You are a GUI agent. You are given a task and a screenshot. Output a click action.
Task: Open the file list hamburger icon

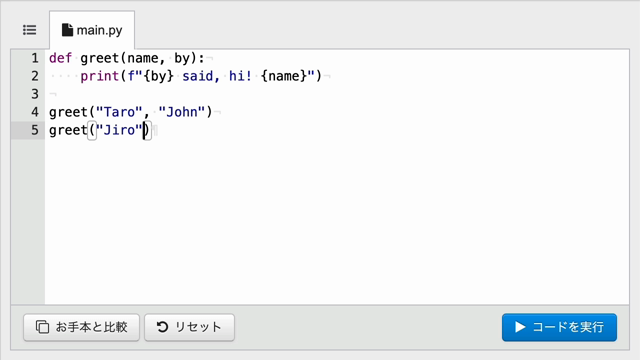pos(29,30)
